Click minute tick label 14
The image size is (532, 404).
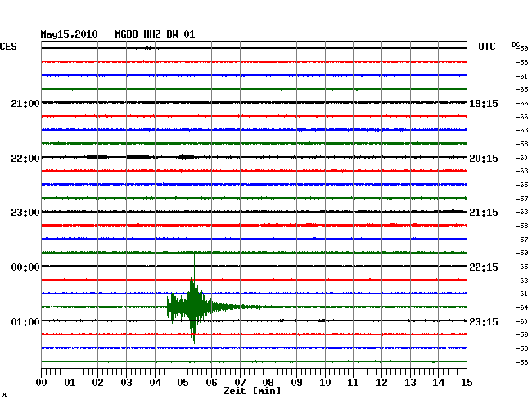coord(439,383)
